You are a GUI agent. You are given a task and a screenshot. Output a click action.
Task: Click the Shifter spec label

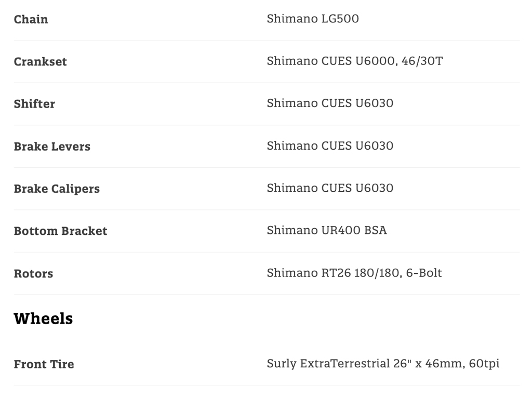34,104
